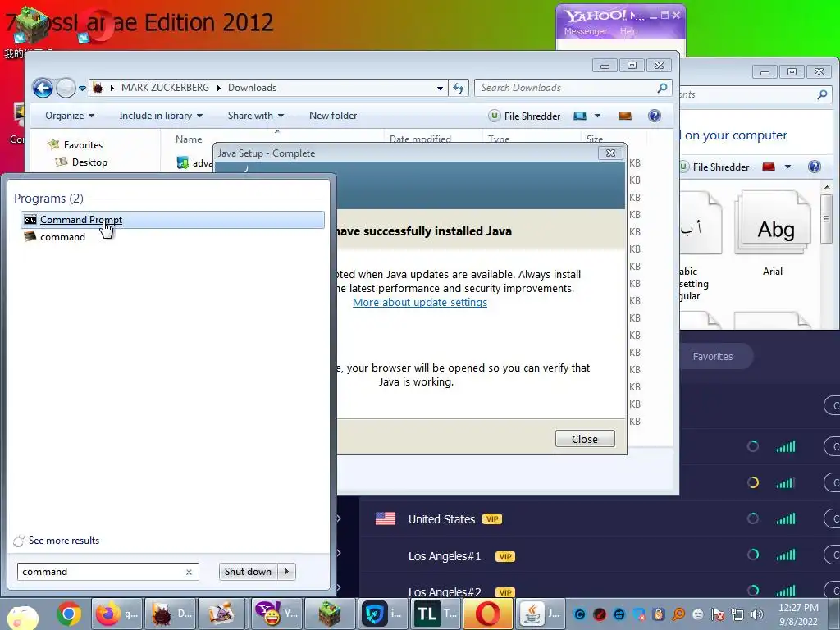Switch to Firefox in the taskbar
This screenshot has height=630, width=840.
click(x=117, y=614)
